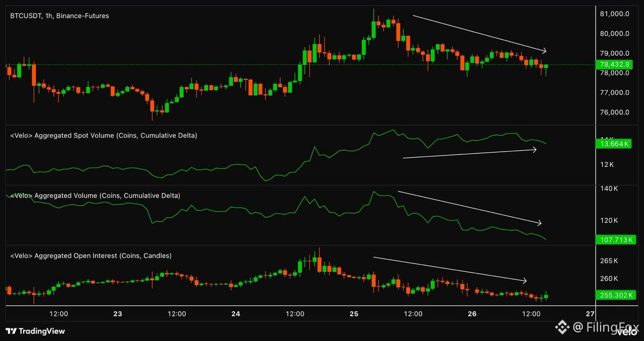Click the open interest value 255.302K
644x341 pixels.
(616, 295)
